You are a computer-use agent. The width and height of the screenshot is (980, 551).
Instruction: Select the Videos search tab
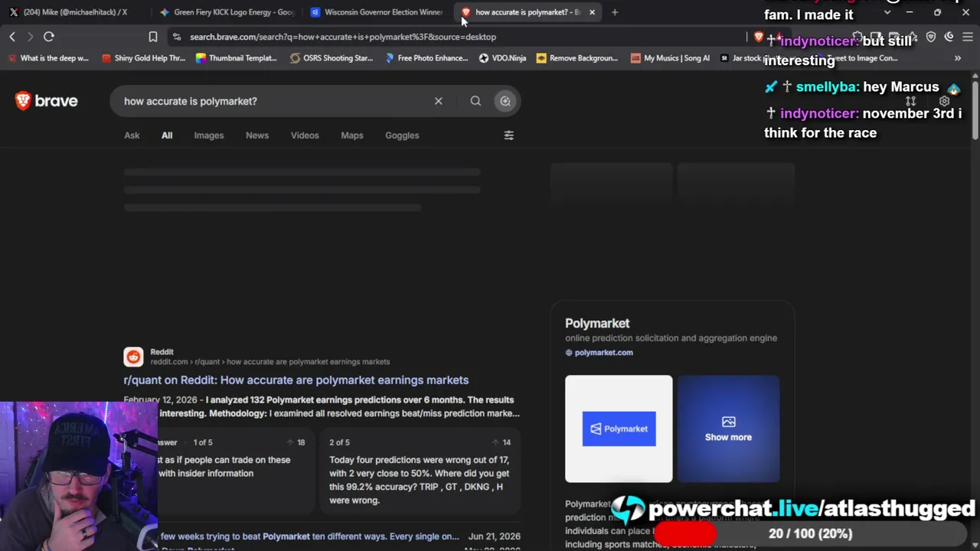(x=305, y=135)
